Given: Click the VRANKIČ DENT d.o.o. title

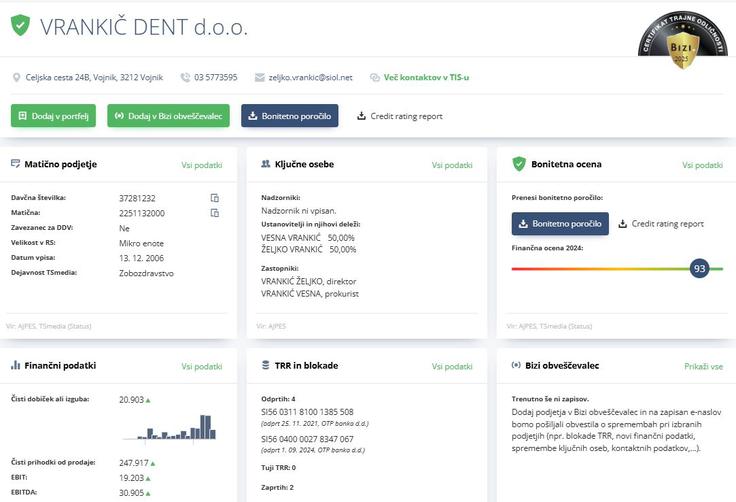Looking at the screenshot, I should coord(144,26).
